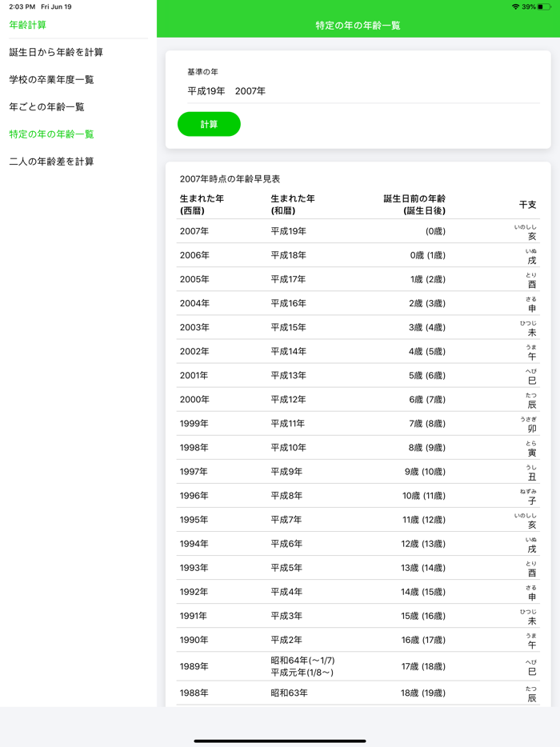Tap the 16歳 (17歳) age cell
The image size is (560, 747).
pyautogui.click(x=423, y=641)
